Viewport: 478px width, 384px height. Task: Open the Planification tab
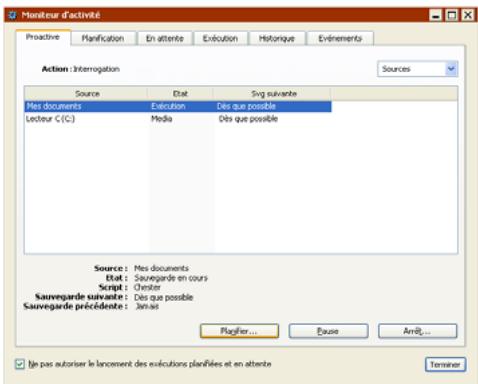[x=103, y=38]
